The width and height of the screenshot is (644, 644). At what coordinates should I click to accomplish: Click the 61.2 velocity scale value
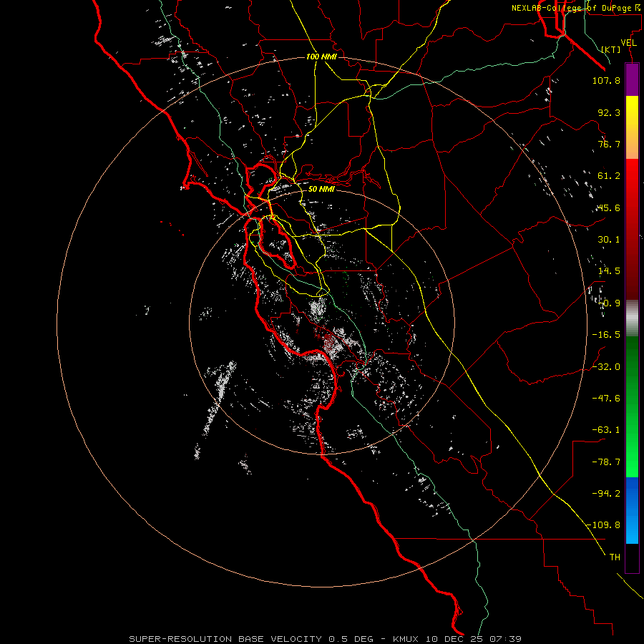pos(609,176)
